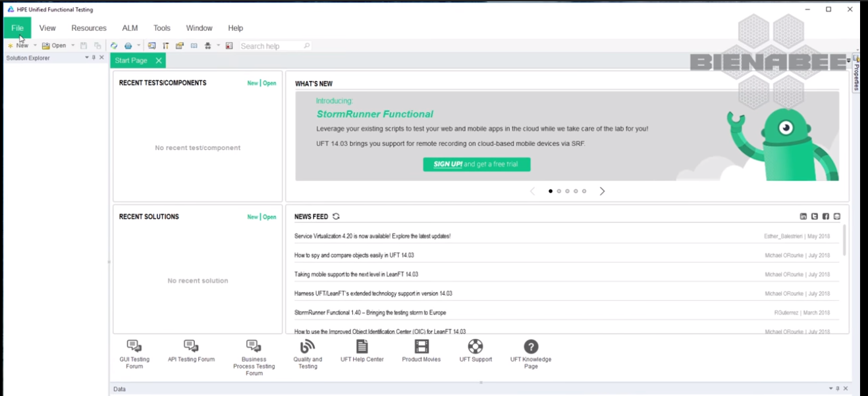Click the grayed Save disk icon

coord(84,46)
